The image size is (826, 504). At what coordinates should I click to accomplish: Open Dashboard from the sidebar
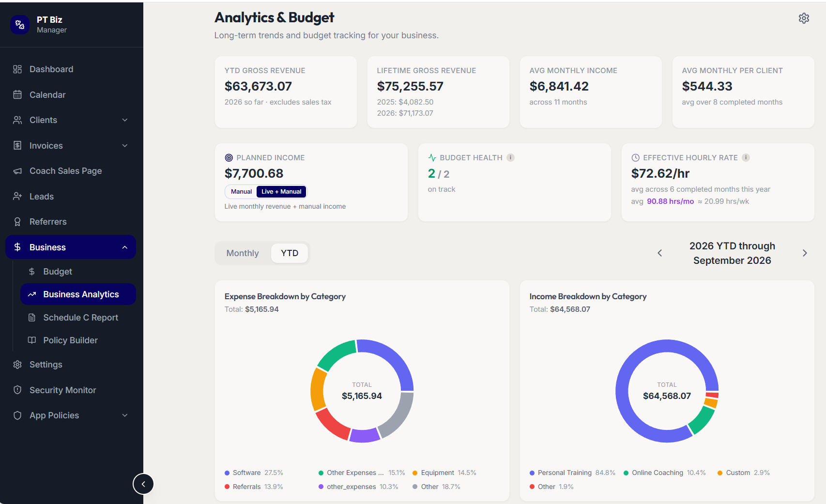pyautogui.click(x=71, y=69)
